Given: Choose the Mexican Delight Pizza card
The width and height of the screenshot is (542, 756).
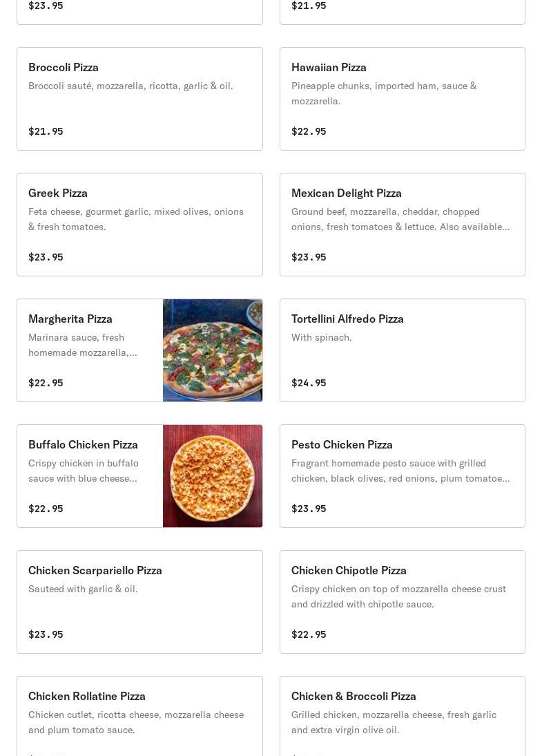Looking at the screenshot, I should (x=403, y=225).
